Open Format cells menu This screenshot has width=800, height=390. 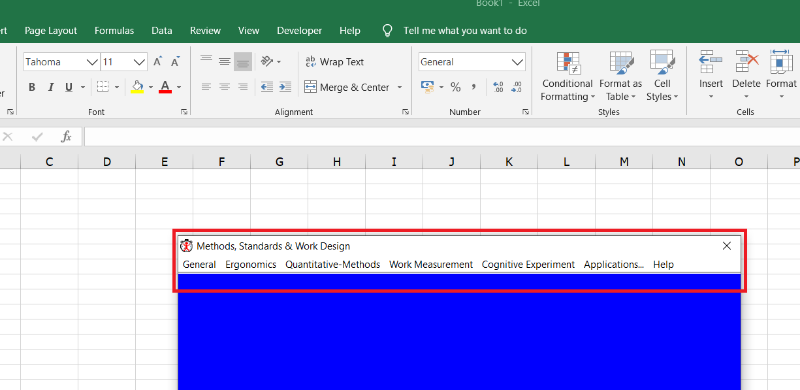[781, 75]
